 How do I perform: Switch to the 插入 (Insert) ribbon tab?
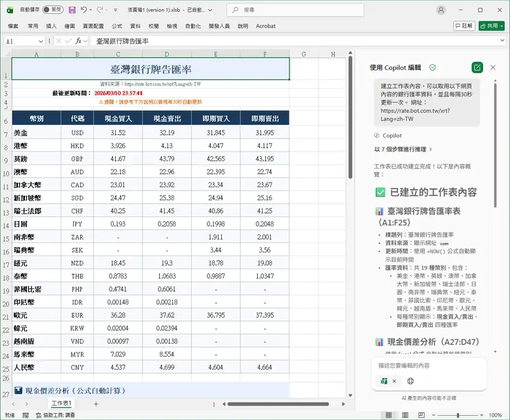click(x=51, y=26)
